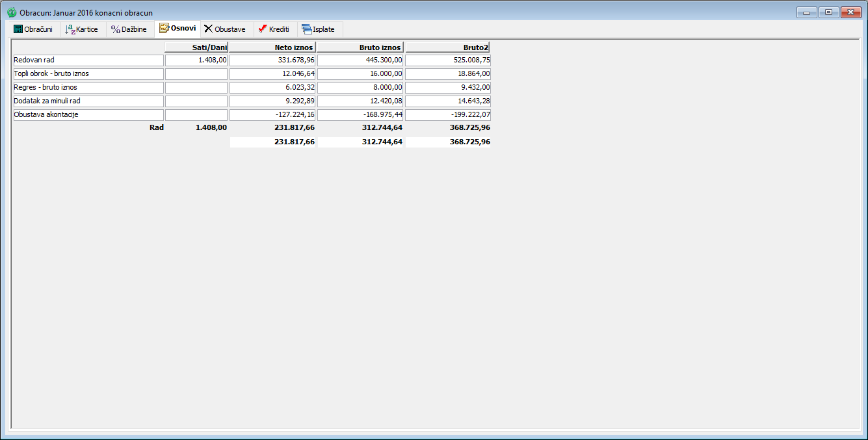Select the Topli obrok - bruto iznos field
Screen dimensions: 868x440
pyautogui.click(x=88, y=73)
